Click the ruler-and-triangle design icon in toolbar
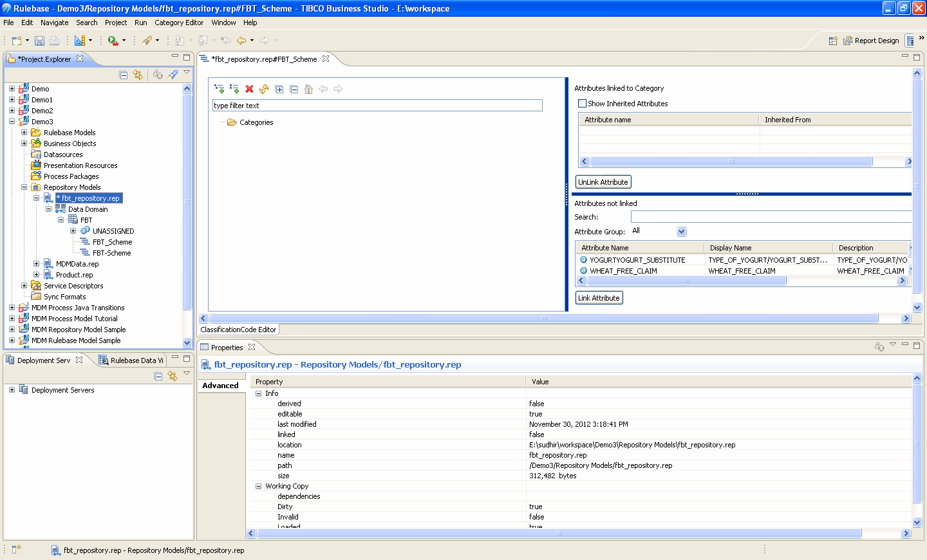927x560 pixels. click(80, 41)
